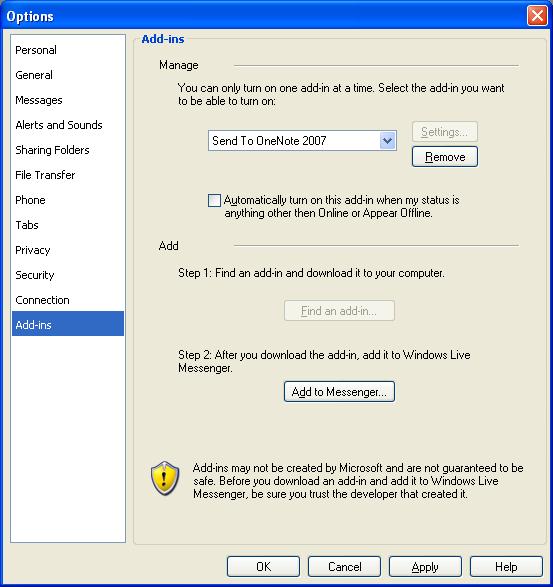Click the "Add-ins may not be created by Microsoft" warning text

[x=358, y=481]
